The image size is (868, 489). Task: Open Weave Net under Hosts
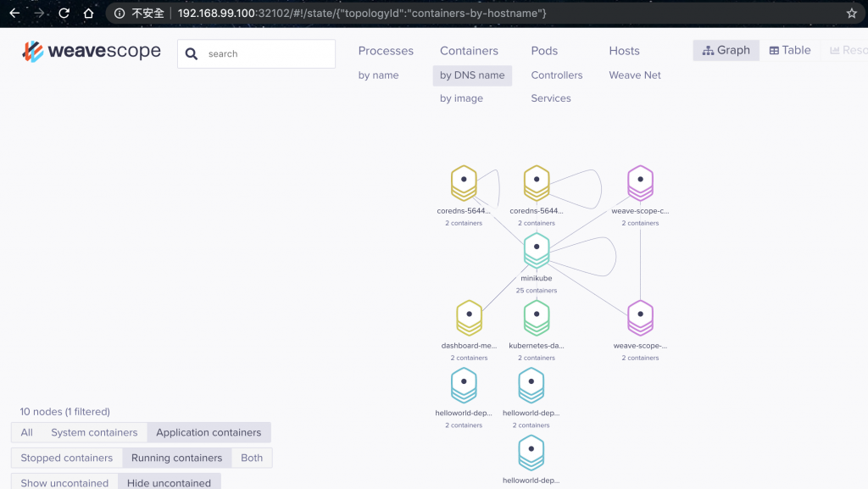[x=635, y=75]
